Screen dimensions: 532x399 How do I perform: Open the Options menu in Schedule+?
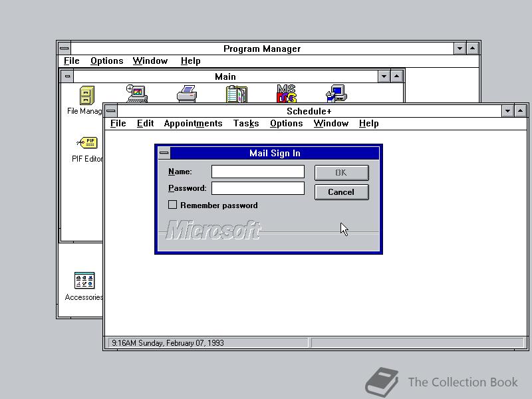(x=287, y=124)
